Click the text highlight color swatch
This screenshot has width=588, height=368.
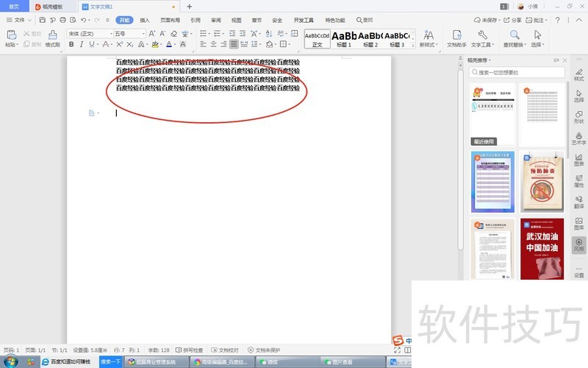tap(155, 44)
